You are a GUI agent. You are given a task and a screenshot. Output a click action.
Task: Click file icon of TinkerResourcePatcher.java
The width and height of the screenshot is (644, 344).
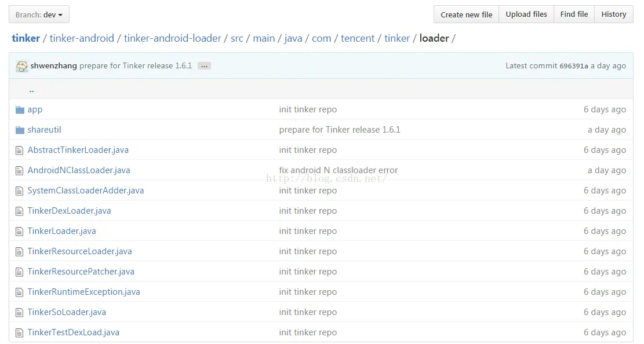[x=19, y=272]
